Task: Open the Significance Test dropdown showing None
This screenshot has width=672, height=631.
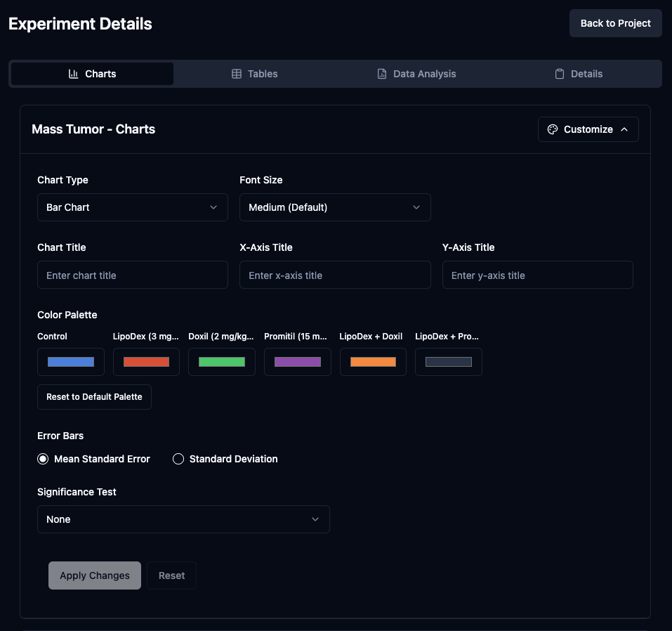Action: pyautogui.click(x=183, y=519)
